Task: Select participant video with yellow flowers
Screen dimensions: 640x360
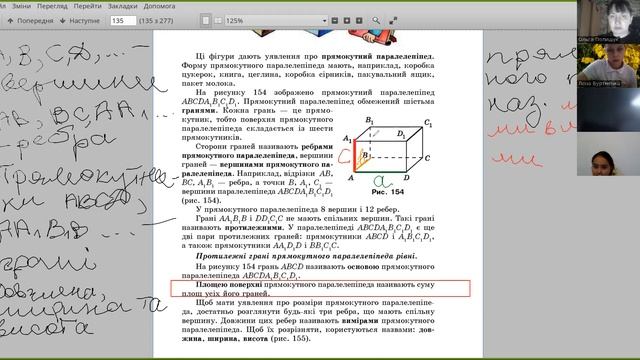Action: coord(608,65)
